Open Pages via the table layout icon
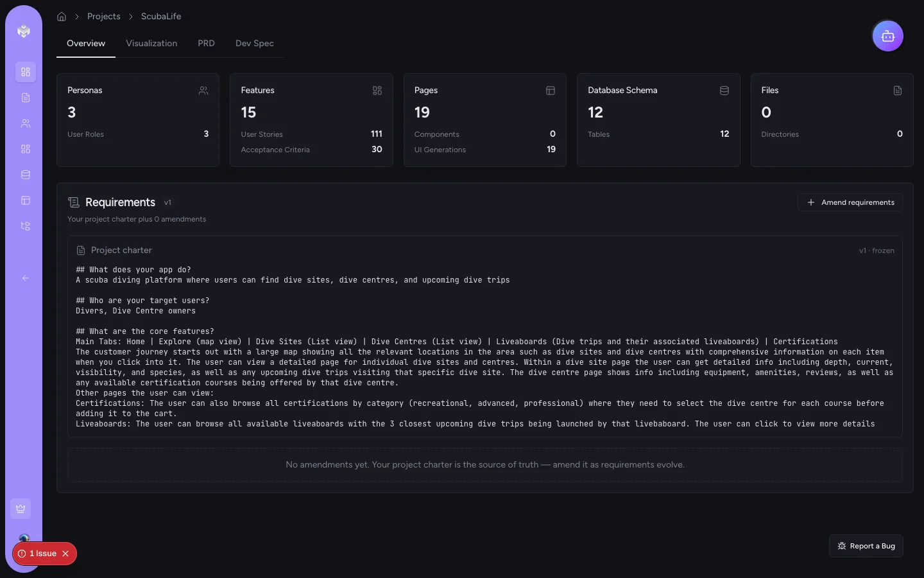Screen dimensions: 924x578 pos(26,200)
